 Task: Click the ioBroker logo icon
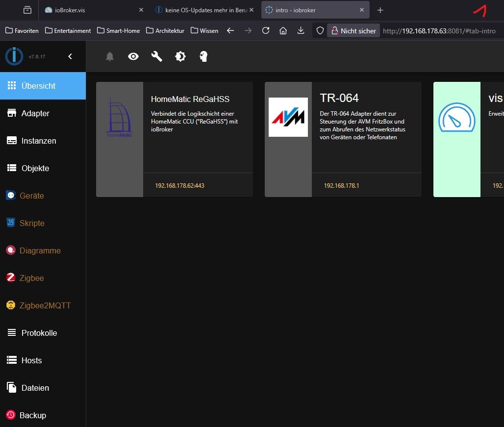(x=14, y=56)
